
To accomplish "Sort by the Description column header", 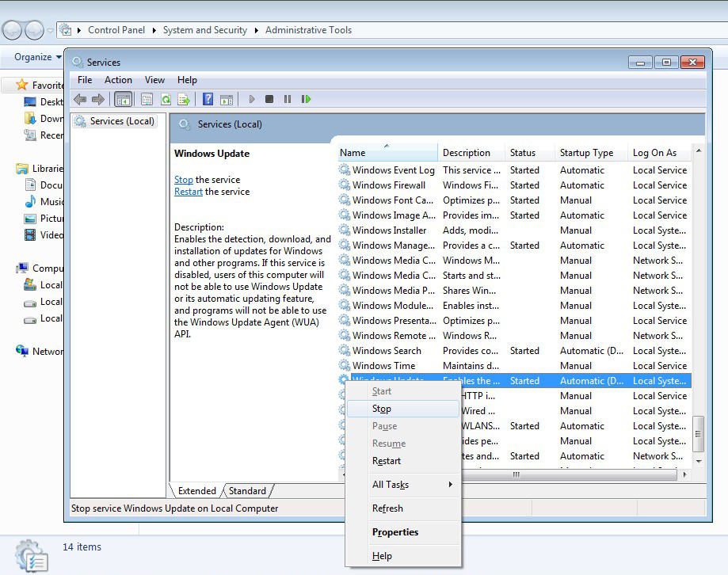I will [x=471, y=153].
